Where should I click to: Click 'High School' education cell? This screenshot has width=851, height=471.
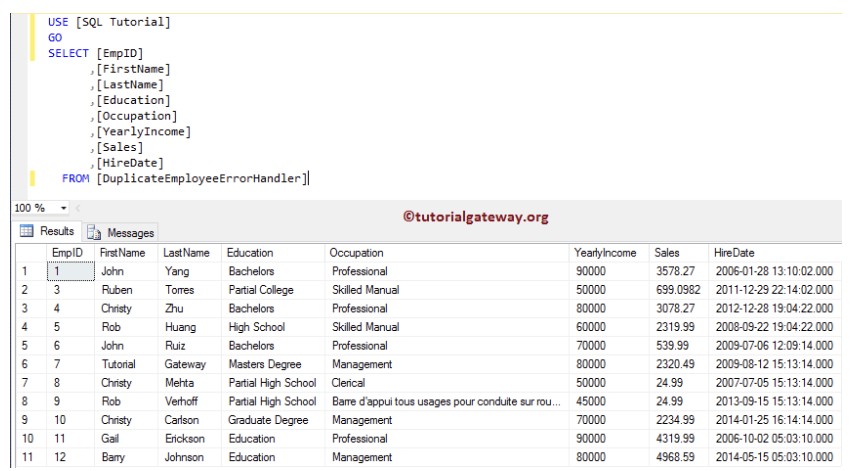[274, 327]
